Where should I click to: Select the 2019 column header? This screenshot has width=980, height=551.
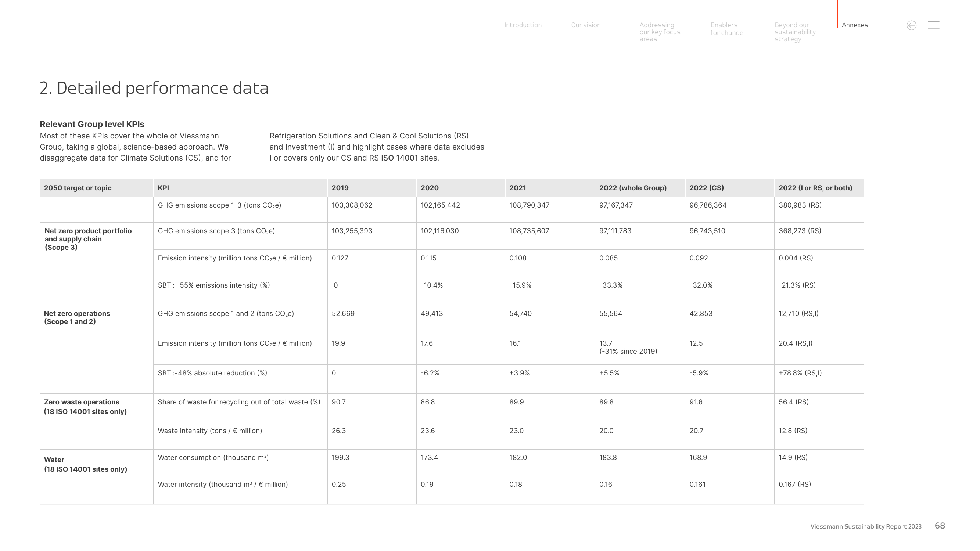(340, 188)
